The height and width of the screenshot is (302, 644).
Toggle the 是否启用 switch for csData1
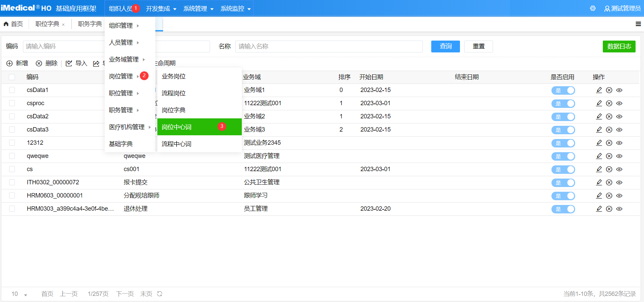[x=563, y=90]
